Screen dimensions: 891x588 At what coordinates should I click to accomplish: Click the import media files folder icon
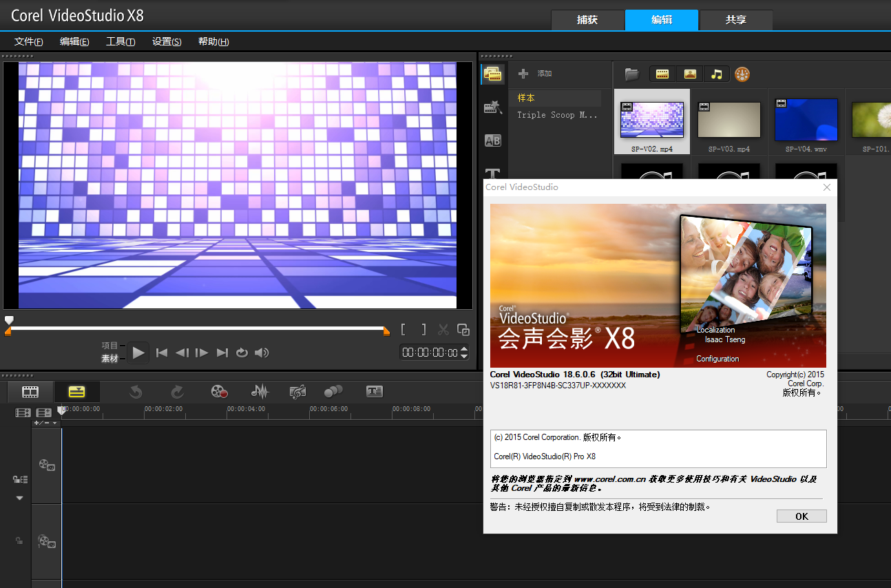pos(631,74)
